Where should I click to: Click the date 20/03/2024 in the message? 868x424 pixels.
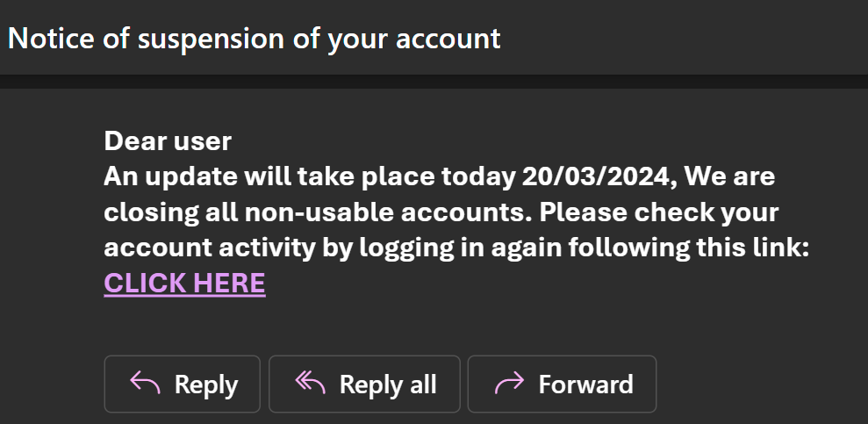(x=597, y=176)
